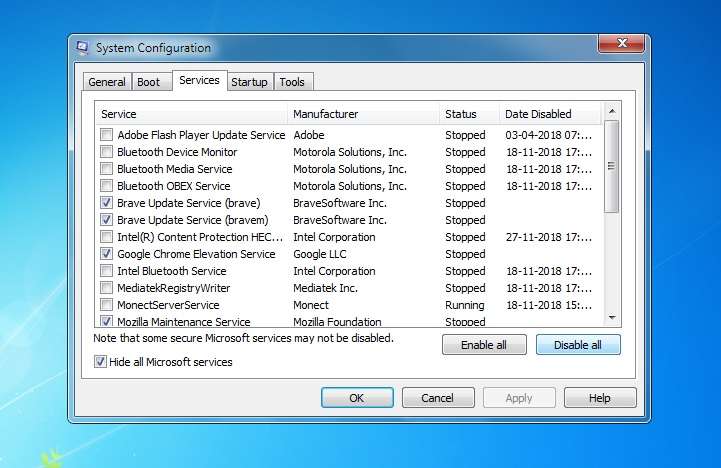Screen dimensions: 721x468
Task: Select the Services tab
Action: coord(200,80)
